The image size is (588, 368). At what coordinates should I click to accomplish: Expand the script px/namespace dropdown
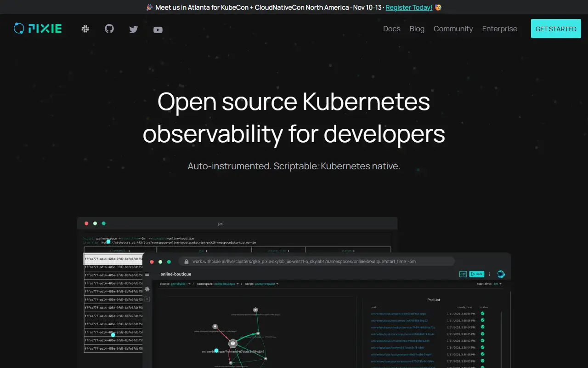tap(261, 284)
